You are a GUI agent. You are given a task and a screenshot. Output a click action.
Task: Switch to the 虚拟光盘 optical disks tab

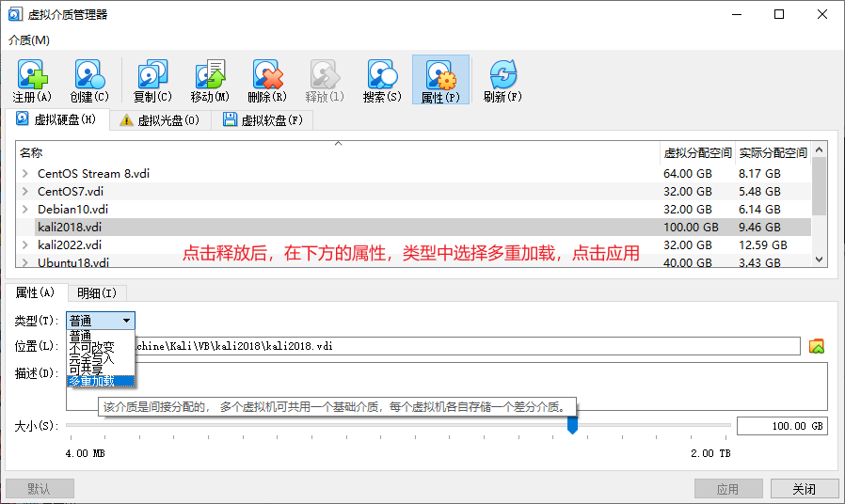159,120
